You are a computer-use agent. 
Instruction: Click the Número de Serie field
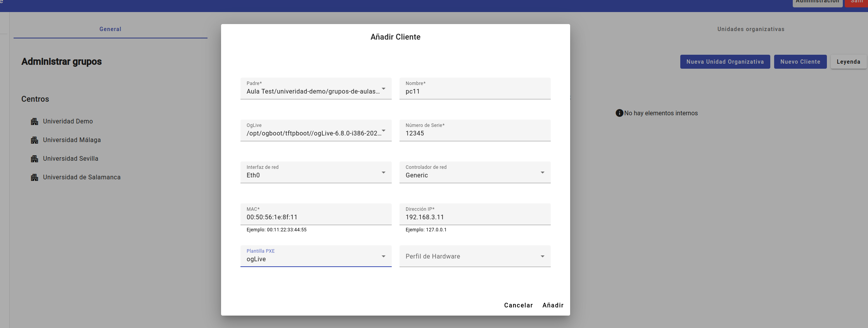coord(475,134)
